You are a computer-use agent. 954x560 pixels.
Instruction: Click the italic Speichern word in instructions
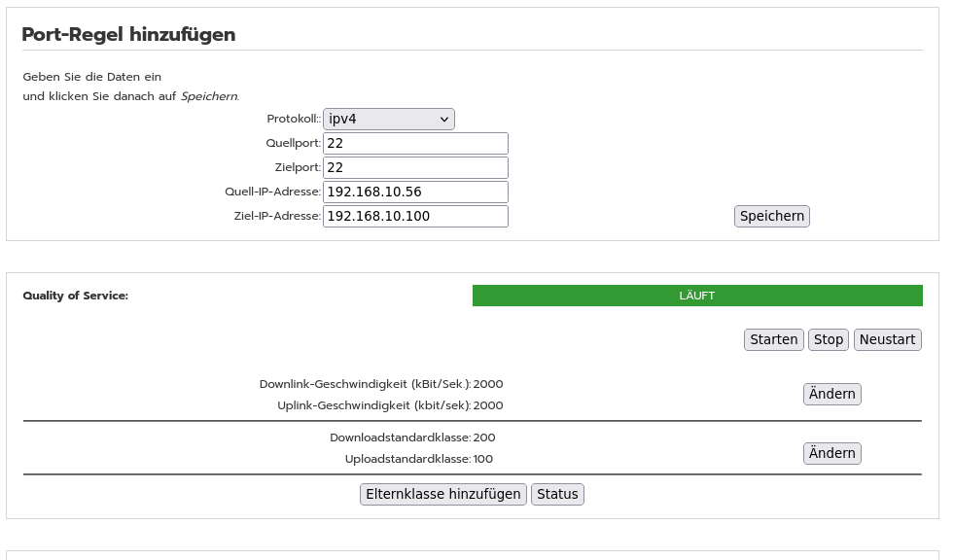point(209,96)
